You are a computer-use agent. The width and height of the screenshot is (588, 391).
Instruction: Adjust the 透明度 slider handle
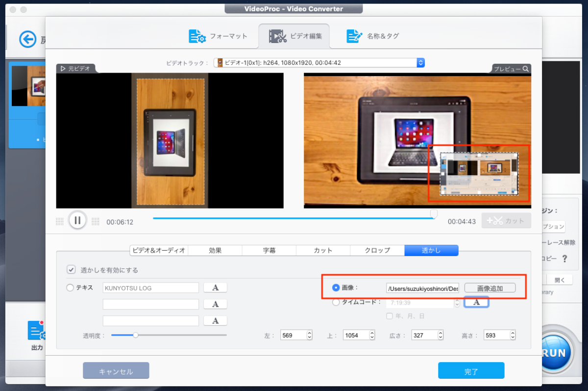(136, 335)
